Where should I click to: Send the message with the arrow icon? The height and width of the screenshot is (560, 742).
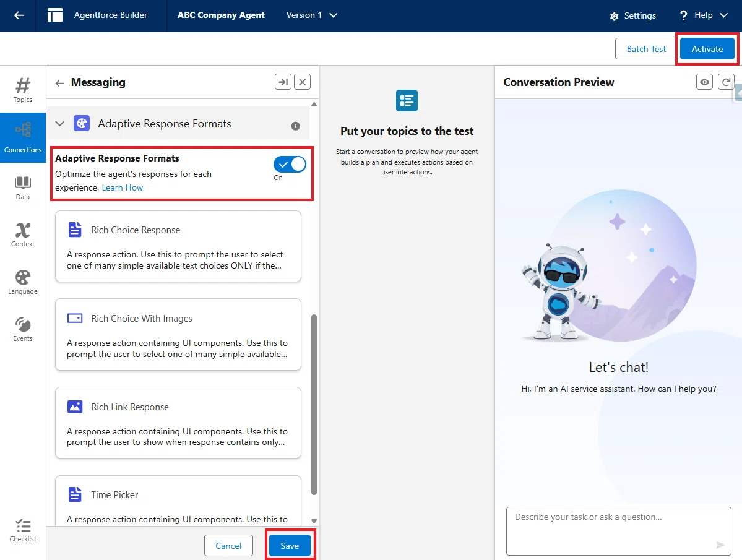coord(720,545)
